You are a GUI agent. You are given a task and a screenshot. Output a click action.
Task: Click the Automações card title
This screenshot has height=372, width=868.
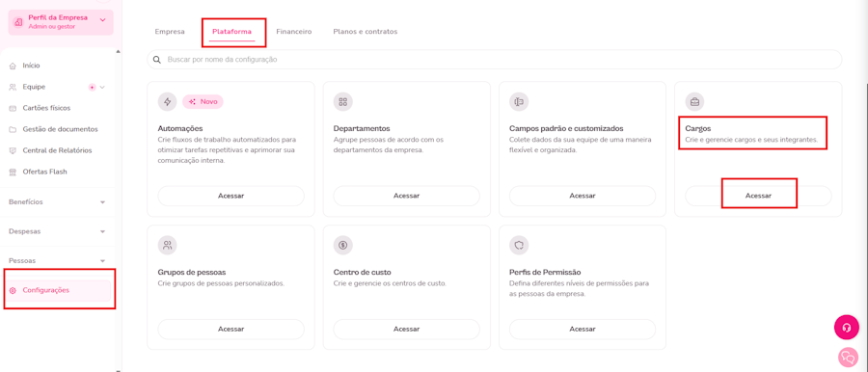coord(180,128)
